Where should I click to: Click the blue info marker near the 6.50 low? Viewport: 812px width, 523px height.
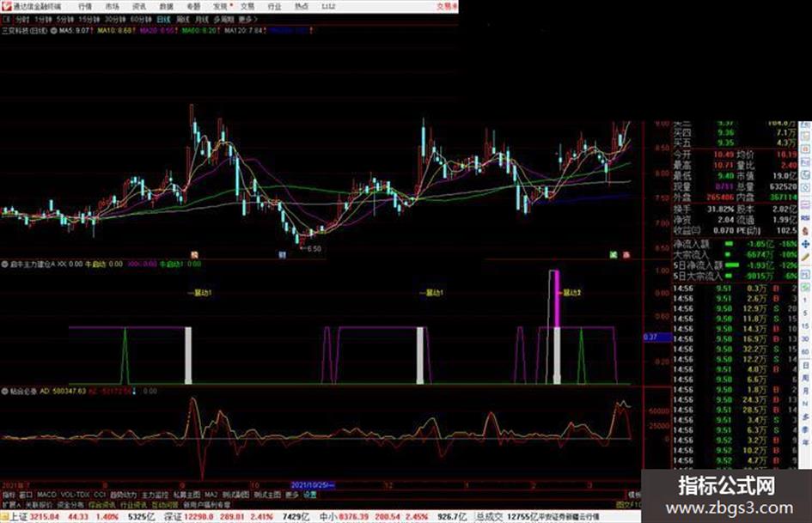click(282, 255)
